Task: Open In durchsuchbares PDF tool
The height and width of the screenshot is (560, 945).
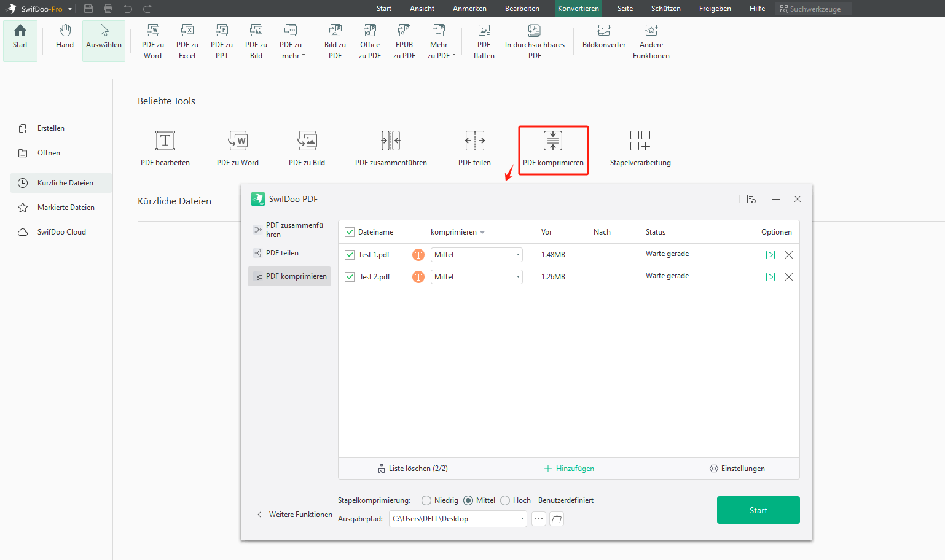Action: coord(535,42)
